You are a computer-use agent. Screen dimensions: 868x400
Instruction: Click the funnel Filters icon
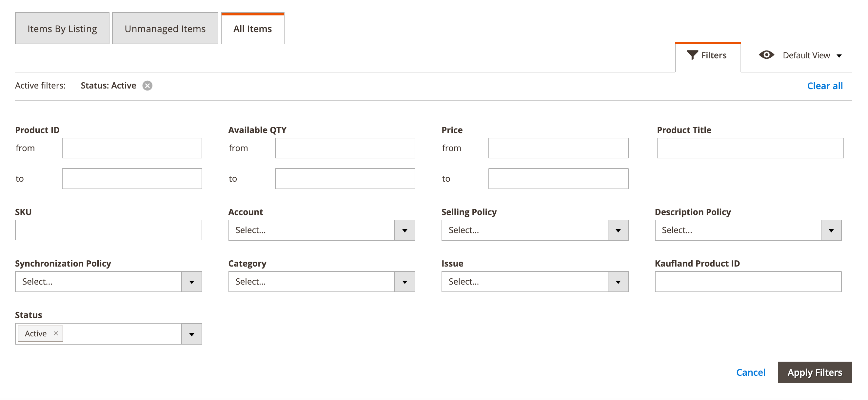click(692, 55)
